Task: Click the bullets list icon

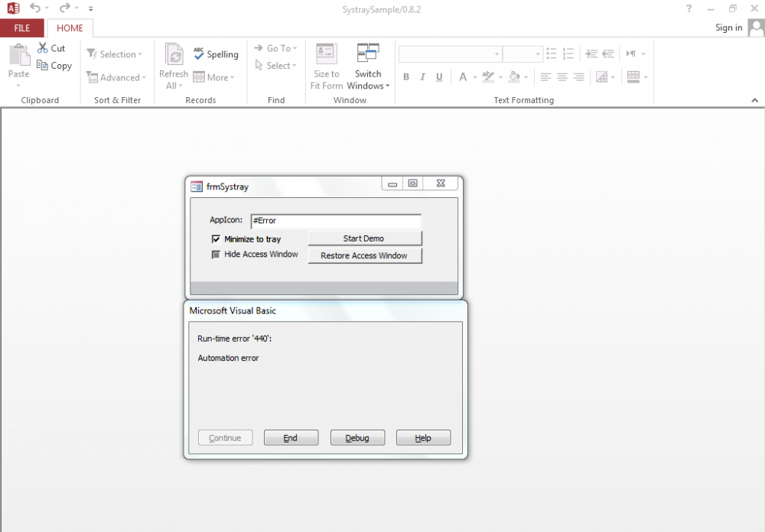Action: (x=552, y=54)
